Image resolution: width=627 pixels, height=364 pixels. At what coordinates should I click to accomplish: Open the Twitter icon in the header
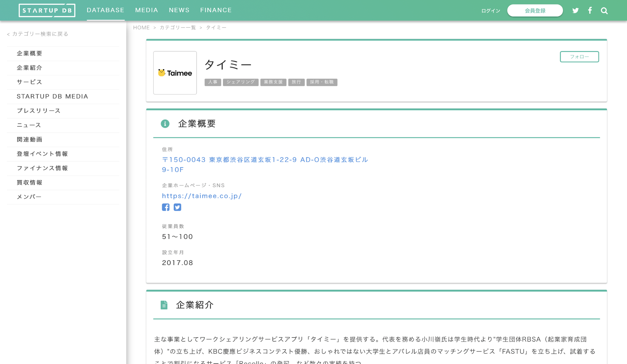coord(576,10)
